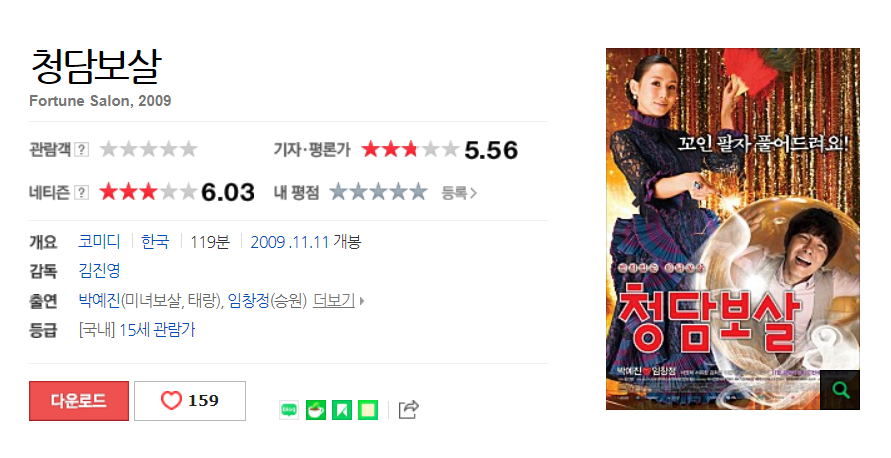Viewport: 891px width, 458px height.
Task: Open actor 임창정's page
Action: (248, 300)
